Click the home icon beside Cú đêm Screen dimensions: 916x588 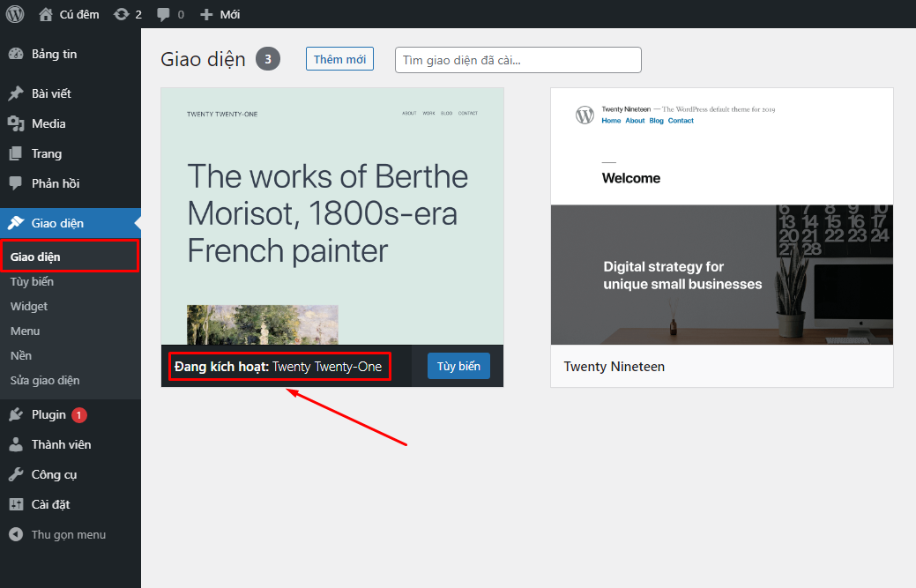[x=46, y=14]
